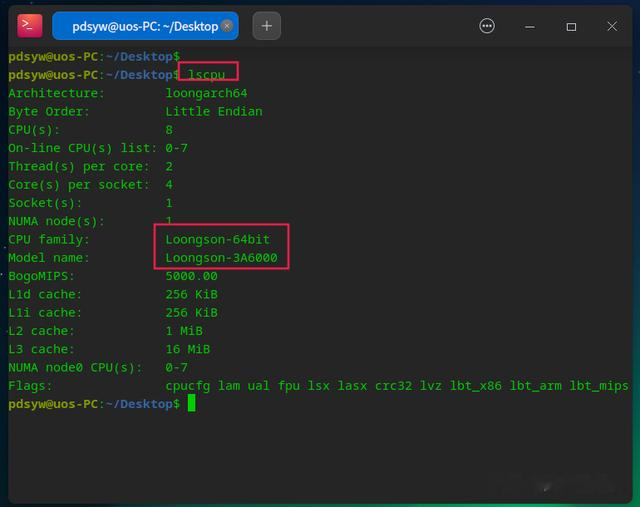The height and width of the screenshot is (507, 640).
Task: Click the red terminal app icon
Action: tap(30, 26)
